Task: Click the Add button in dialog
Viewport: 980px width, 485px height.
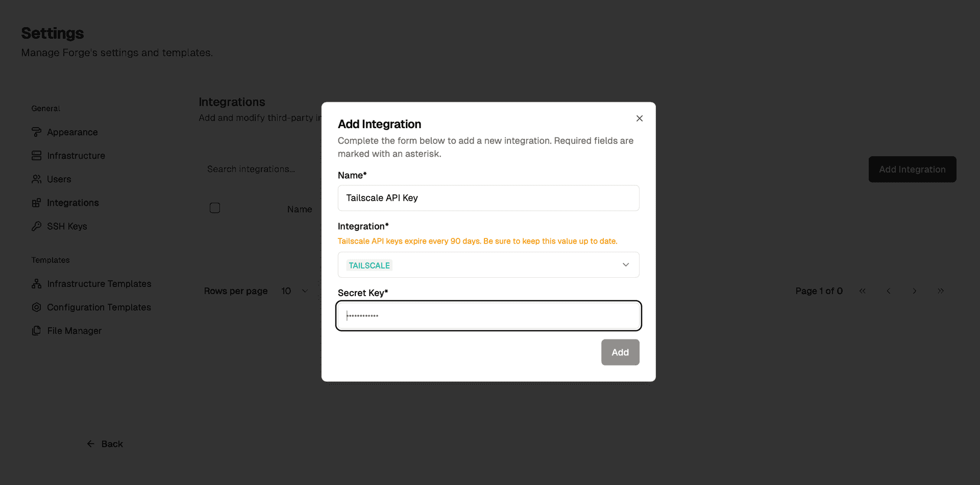Action: tap(620, 352)
